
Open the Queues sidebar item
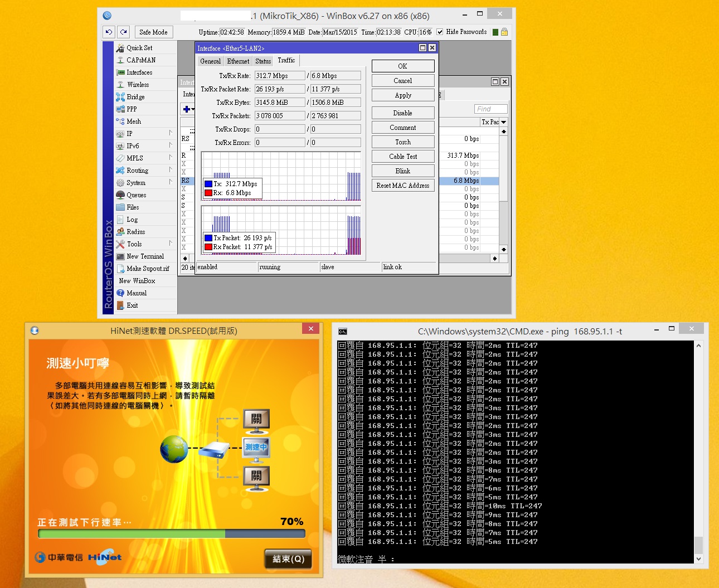coord(145,195)
